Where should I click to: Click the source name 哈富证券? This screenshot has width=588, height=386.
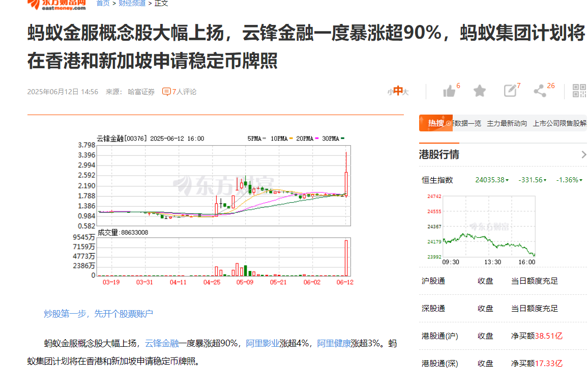pyautogui.click(x=141, y=92)
